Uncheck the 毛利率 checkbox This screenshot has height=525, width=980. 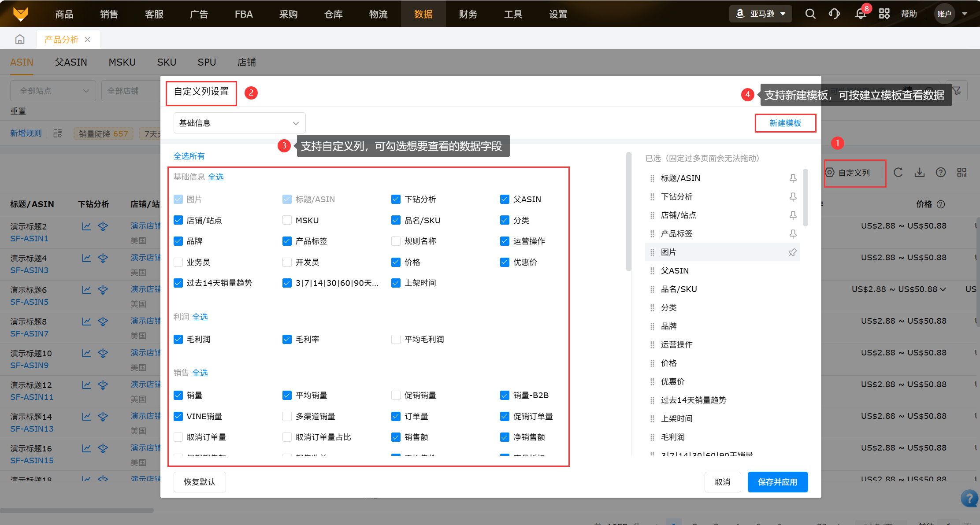[x=287, y=339]
